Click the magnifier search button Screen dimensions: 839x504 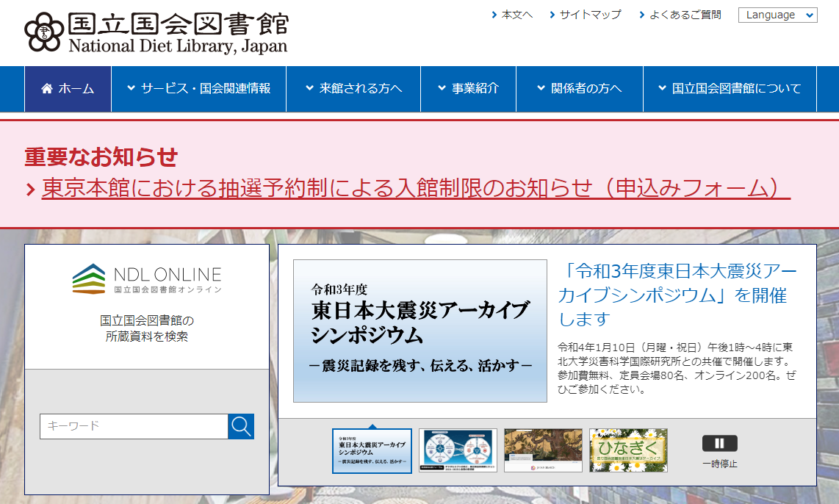pyautogui.click(x=241, y=426)
